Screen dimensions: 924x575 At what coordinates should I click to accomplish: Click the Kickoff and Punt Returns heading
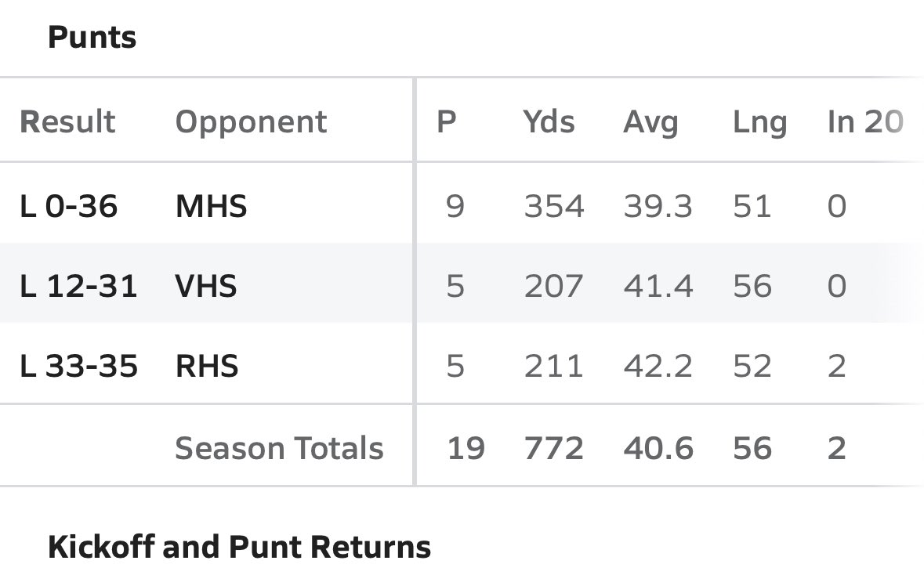click(x=239, y=547)
